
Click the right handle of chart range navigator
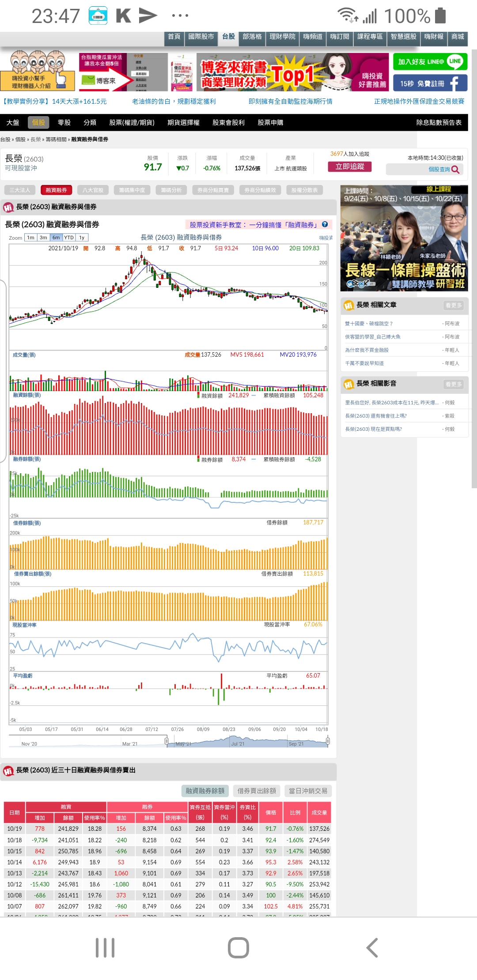(328, 741)
